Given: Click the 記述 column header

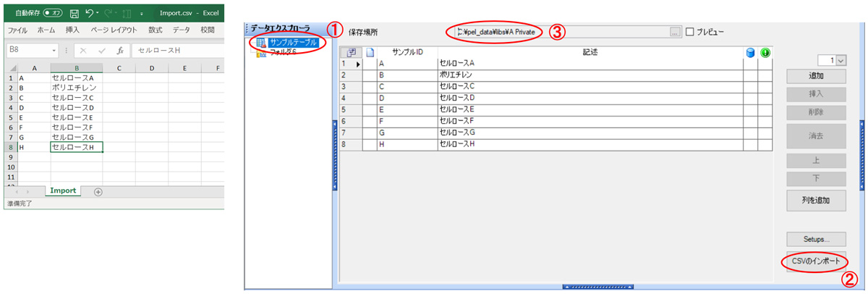Looking at the screenshot, I should click(590, 53).
